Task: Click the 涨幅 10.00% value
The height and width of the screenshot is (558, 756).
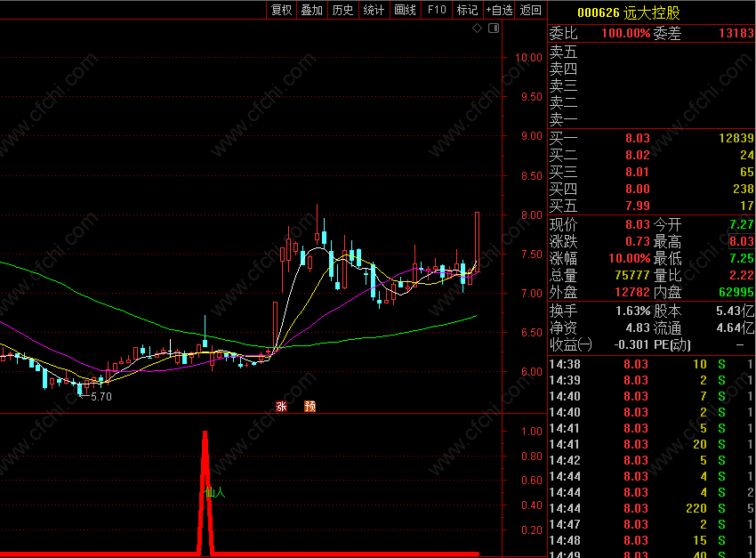Action: pyautogui.click(x=629, y=258)
